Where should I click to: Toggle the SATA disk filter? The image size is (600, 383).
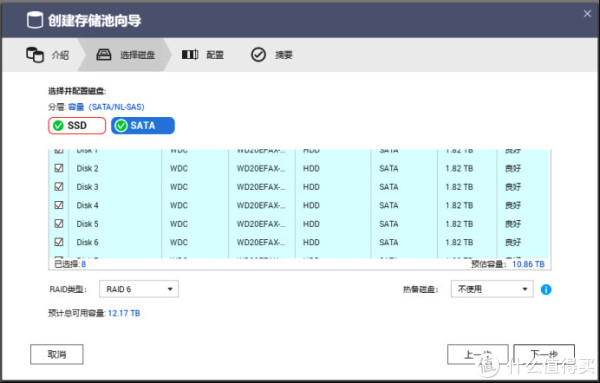coord(143,125)
